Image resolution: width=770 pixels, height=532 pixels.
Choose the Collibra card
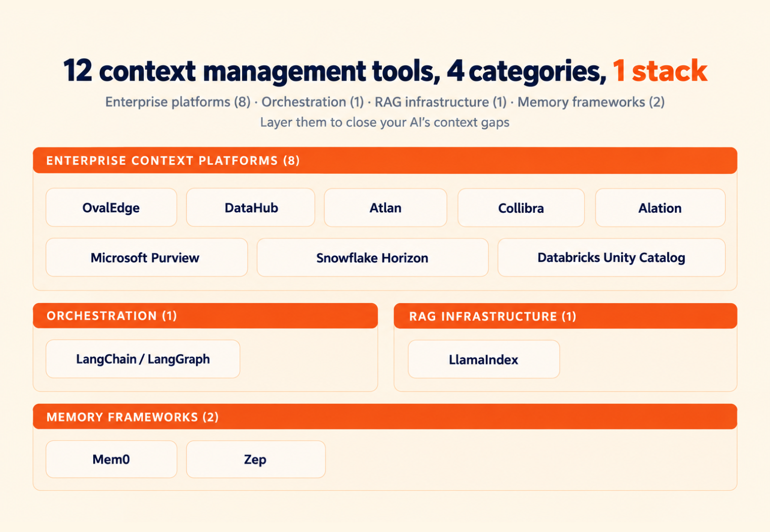[x=521, y=208]
